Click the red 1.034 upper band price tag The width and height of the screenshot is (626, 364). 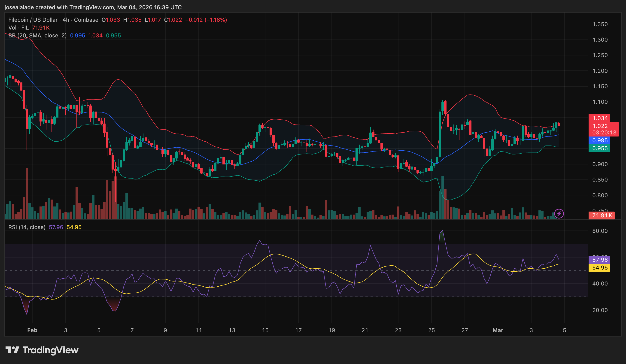click(600, 118)
